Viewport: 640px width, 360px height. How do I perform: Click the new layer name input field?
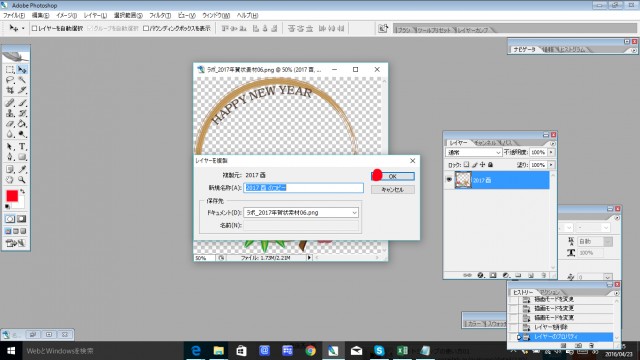303,188
